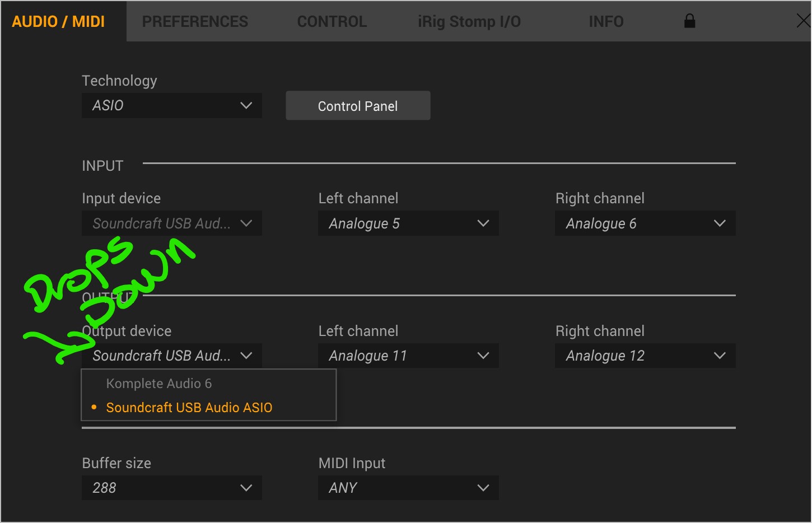Open the Buffer size 288 dropdown

(171, 488)
